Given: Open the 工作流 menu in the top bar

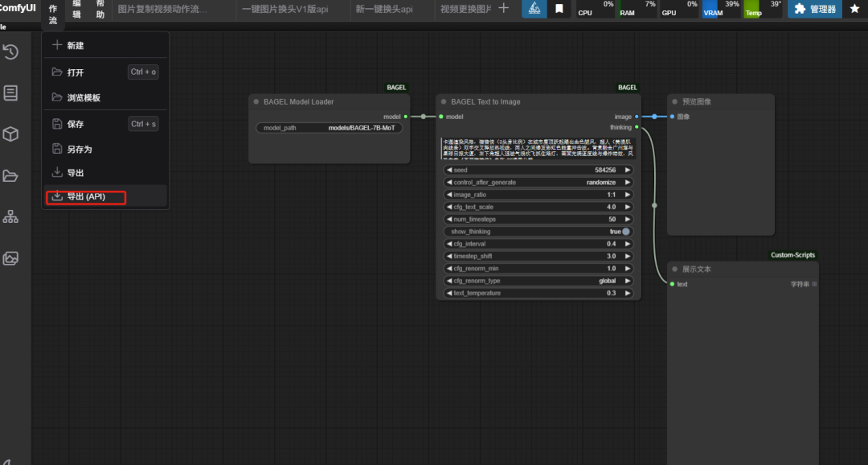Looking at the screenshot, I should click(x=52, y=14).
